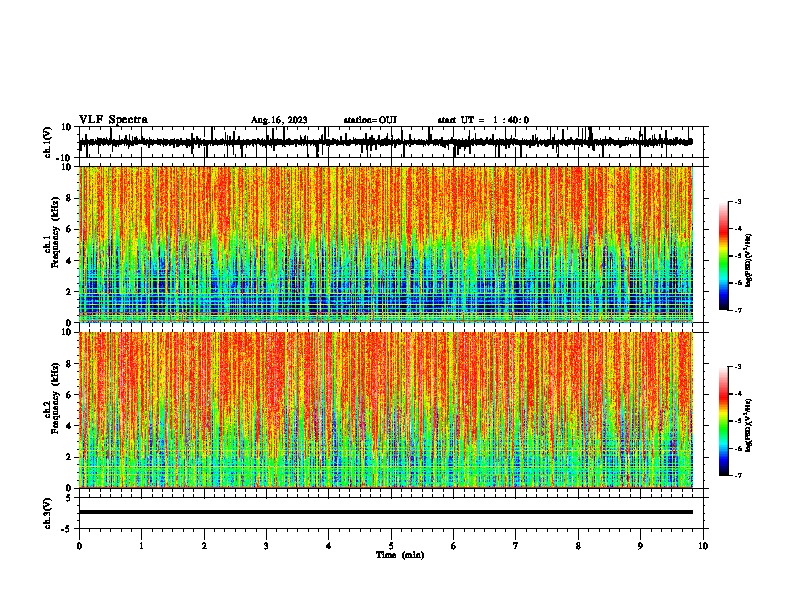Click the "Time (min)" axis label
Viewport: 792px width, 612px height.
400,555
